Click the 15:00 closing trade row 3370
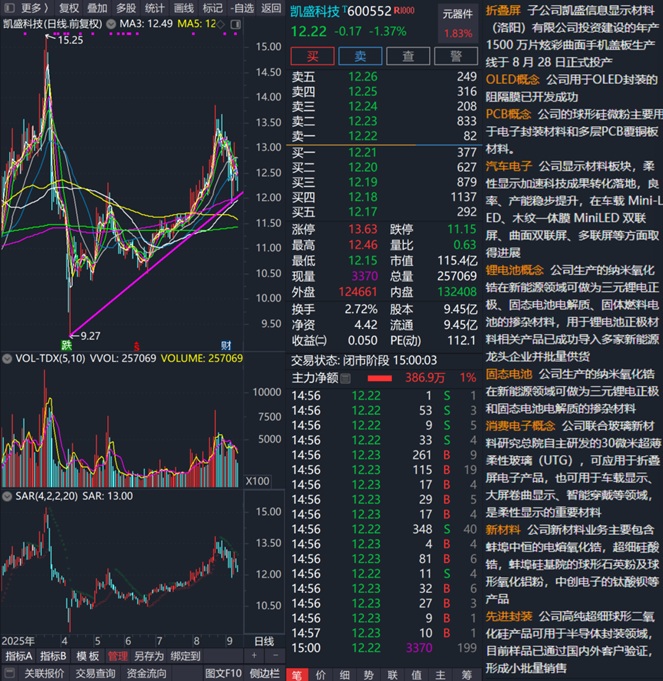Image resolution: width=663 pixels, height=681 pixels. 384,648
